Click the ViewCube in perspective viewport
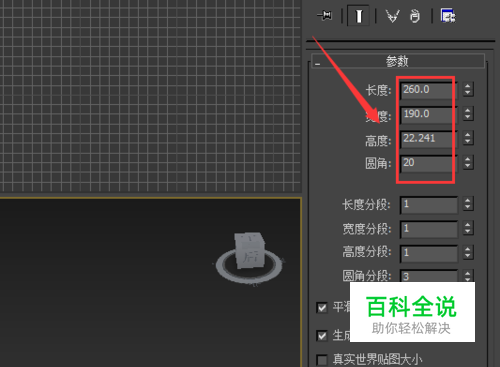The width and height of the screenshot is (500, 367). [x=250, y=250]
